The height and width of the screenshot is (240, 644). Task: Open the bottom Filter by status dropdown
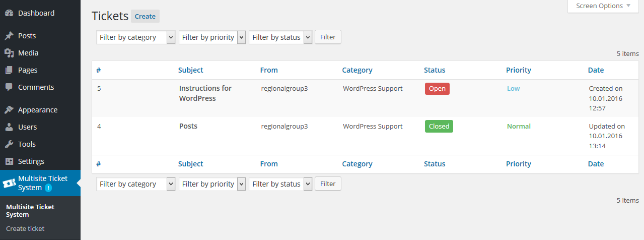click(x=280, y=184)
